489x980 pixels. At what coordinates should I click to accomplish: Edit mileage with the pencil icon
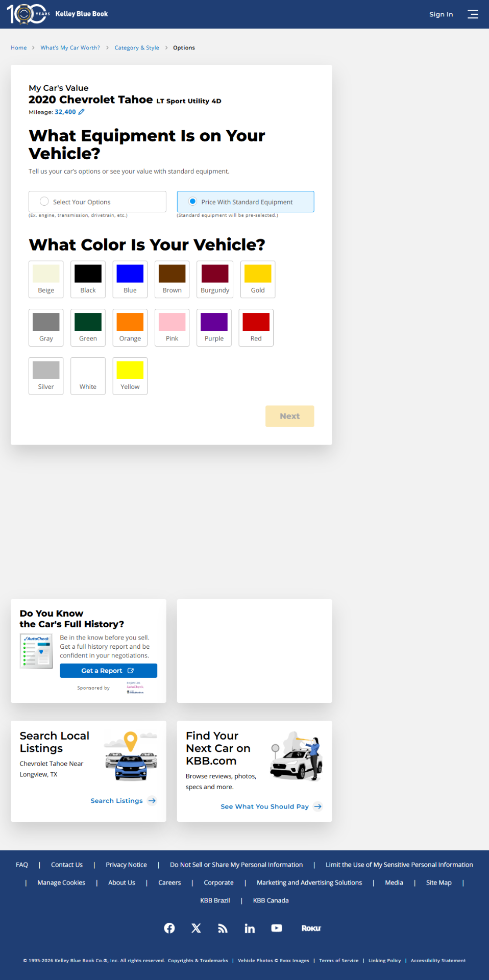tap(81, 112)
